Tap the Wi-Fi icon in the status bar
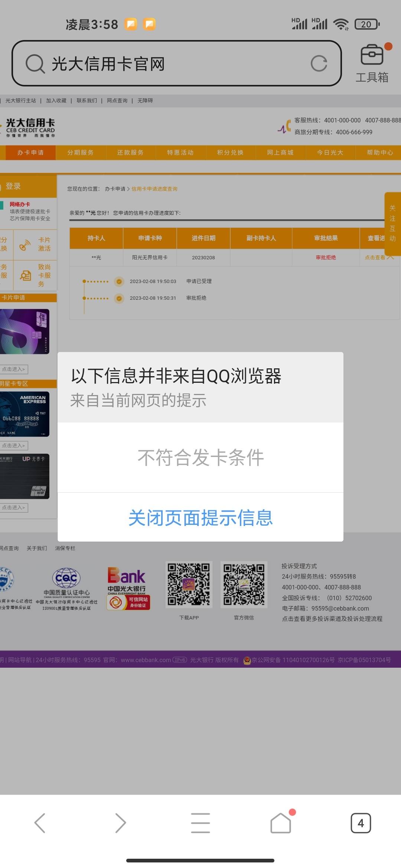The image size is (401, 868). coord(341,24)
